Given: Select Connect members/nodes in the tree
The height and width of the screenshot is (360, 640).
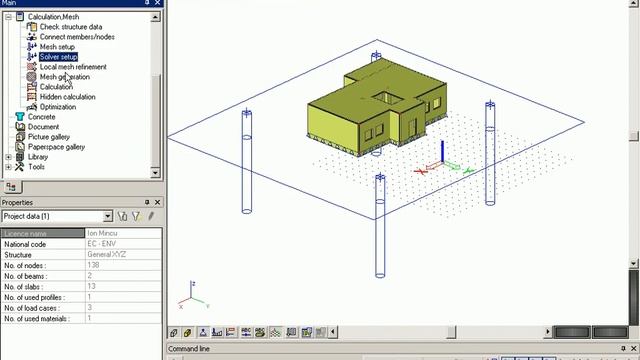Looking at the screenshot, I should (77, 37).
